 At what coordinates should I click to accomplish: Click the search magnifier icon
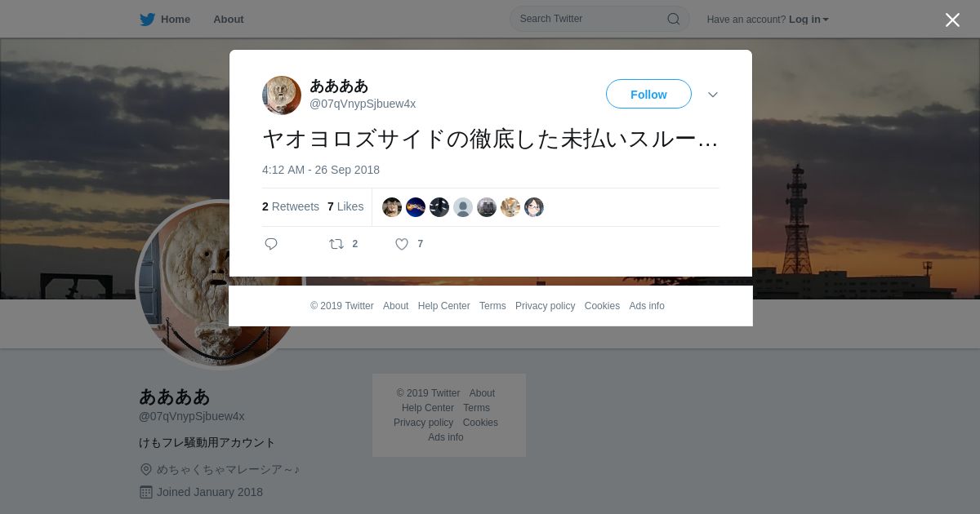(674, 19)
